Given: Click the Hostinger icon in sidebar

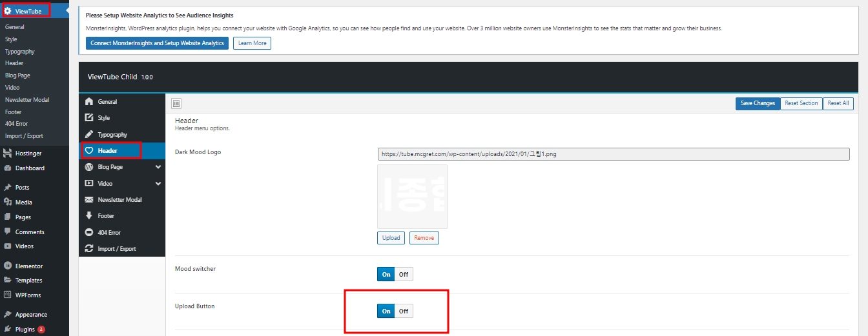Looking at the screenshot, I should (x=8, y=153).
